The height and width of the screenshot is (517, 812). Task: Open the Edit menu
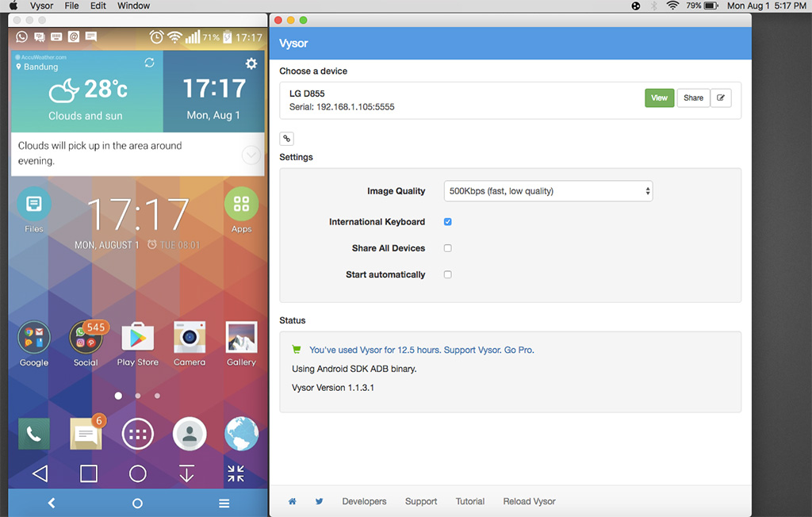click(98, 6)
